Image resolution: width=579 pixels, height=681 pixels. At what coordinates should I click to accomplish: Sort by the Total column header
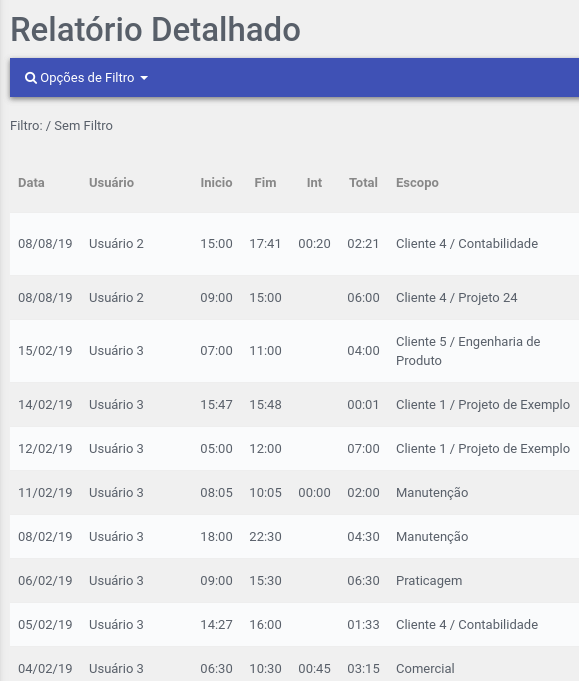point(364,182)
